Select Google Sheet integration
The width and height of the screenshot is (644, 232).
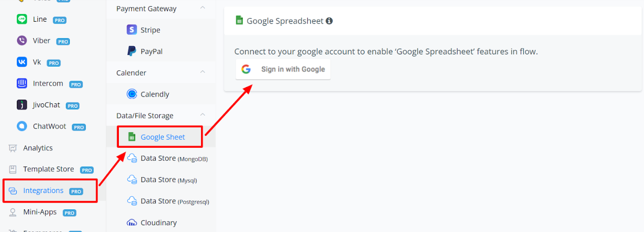(162, 137)
